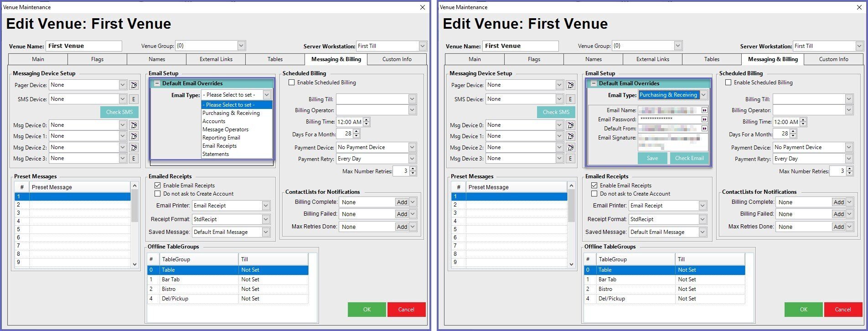The image size is (868, 331).
Task: Click Pager Device edit icon in left window
Action: tap(134, 85)
